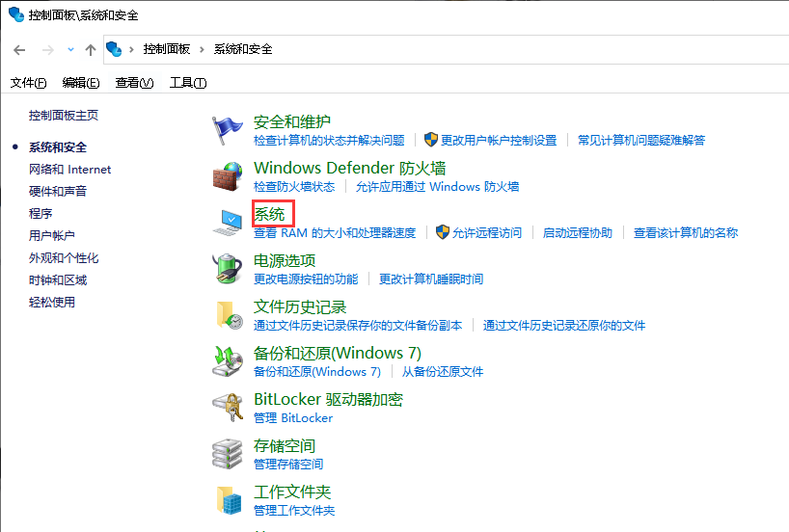Click 查看 RAM 的大小和处理器速度
The image size is (789, 532).
(x=335, y=233)
